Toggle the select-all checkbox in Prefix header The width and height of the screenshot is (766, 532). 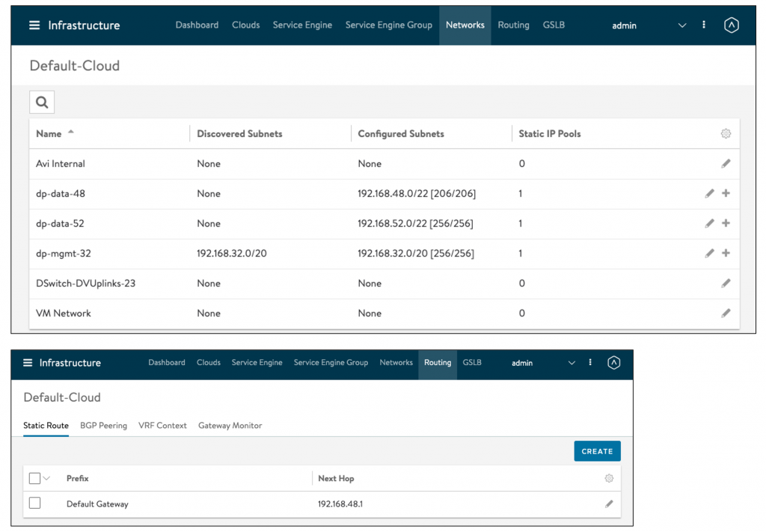coord(34,478)
